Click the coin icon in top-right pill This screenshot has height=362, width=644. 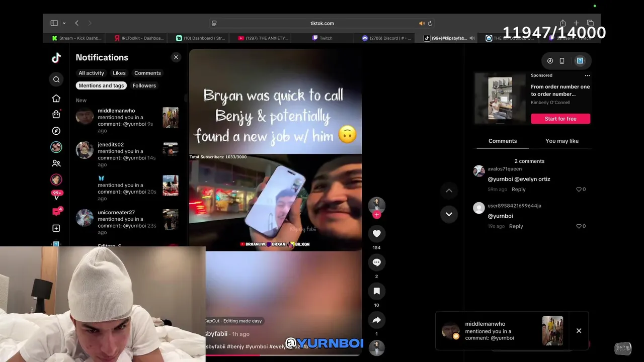tap(550, 61)
